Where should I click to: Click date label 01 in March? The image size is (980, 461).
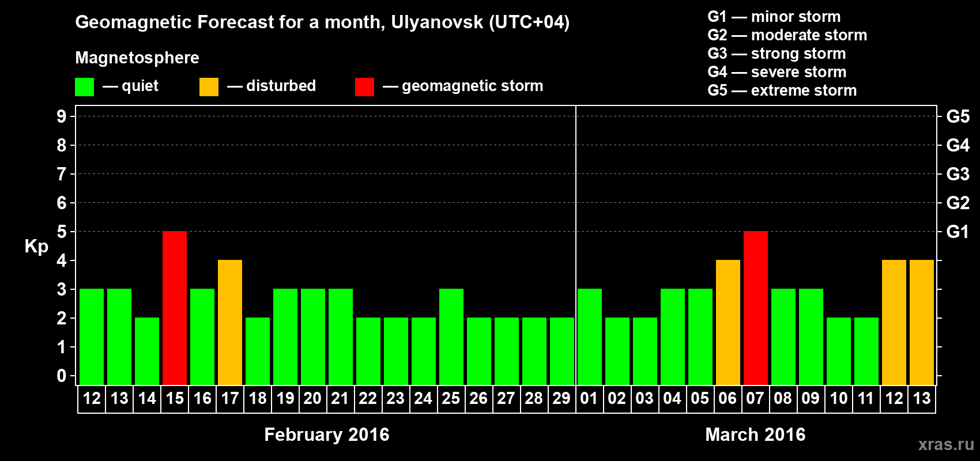tap(590, 399)
